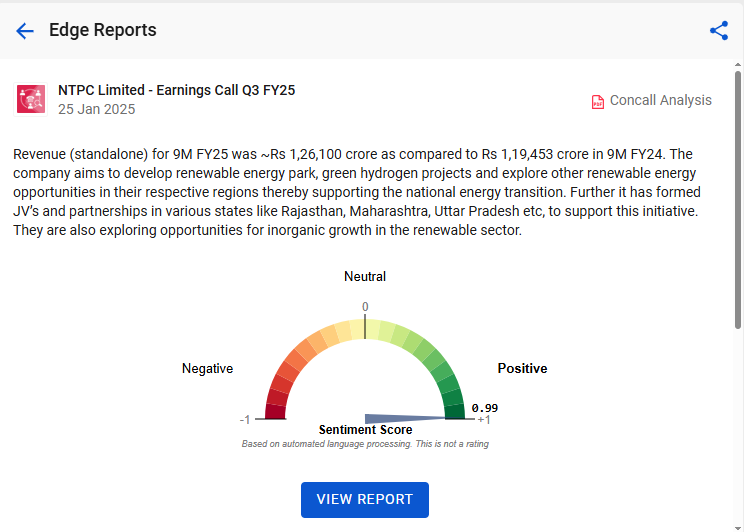
Task: Click the Negative gauge label
Action: [207, 368]
